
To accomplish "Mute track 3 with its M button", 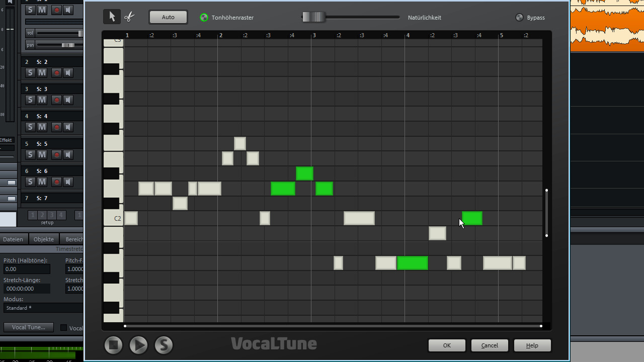I will [x=42, y=100].
